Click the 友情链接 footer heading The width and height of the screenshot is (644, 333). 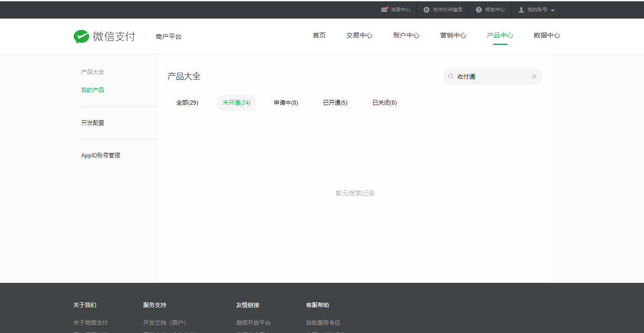click(x=248, y=305)
